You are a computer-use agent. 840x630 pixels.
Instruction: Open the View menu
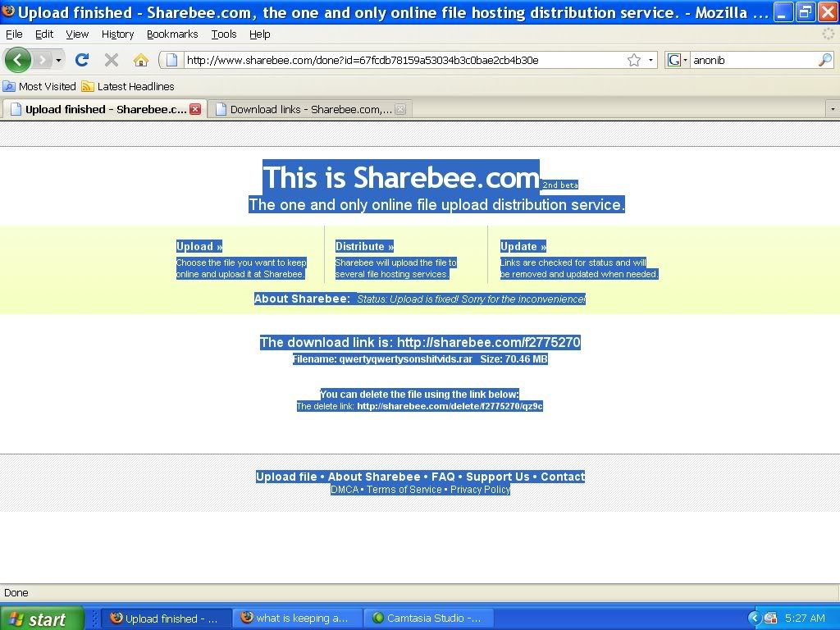(x=77, y=34)
